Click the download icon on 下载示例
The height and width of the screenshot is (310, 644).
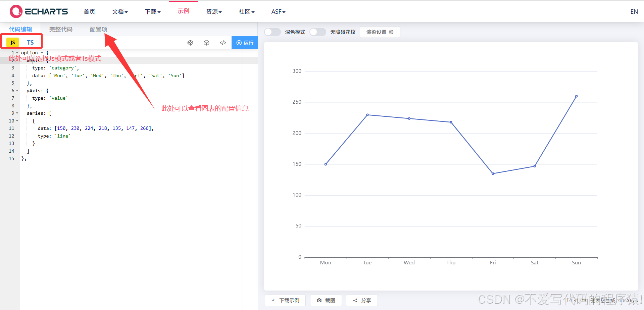point(273,300)
